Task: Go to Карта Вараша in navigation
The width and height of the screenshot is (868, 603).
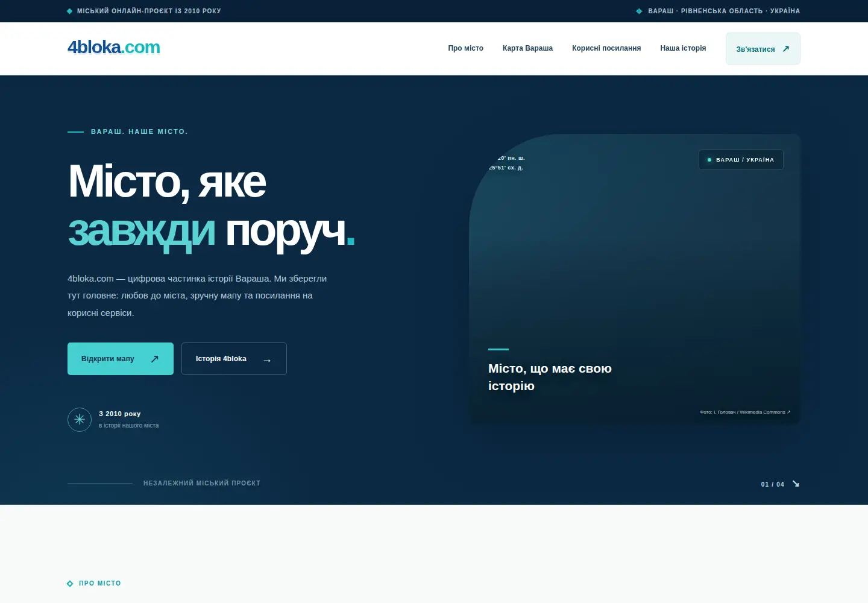Action: tap(527, 48)
